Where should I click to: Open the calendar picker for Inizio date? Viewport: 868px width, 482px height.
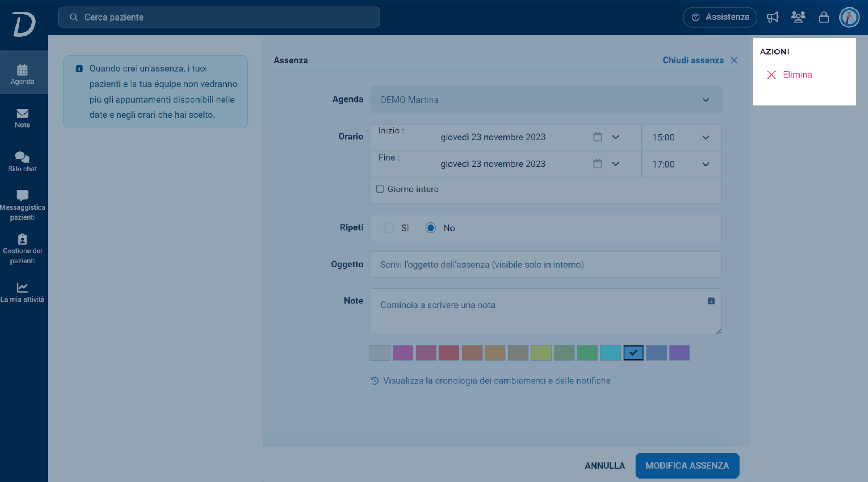click(598, 137)
